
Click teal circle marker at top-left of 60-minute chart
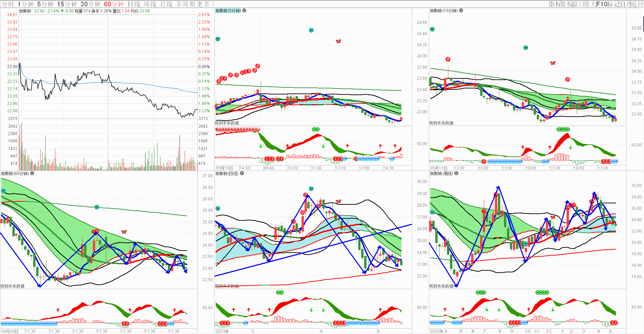(x=3, y=191)
